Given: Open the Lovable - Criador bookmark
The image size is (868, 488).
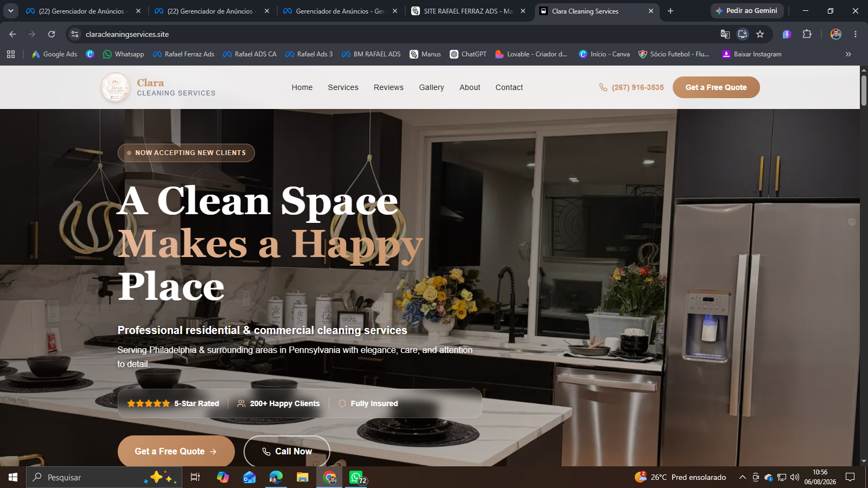Looking at the screenshot, I should coord(532,54).
